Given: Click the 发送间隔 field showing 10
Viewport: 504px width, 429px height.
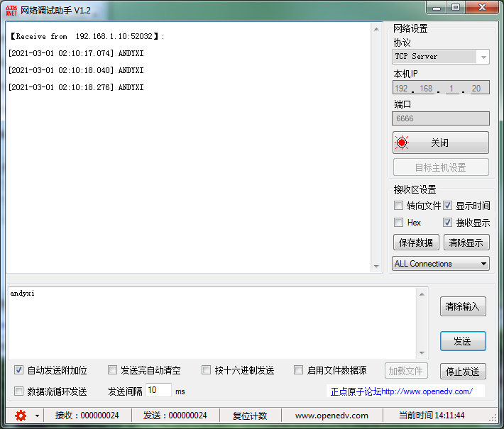Looking at the screenshot, I should point(158,390).
